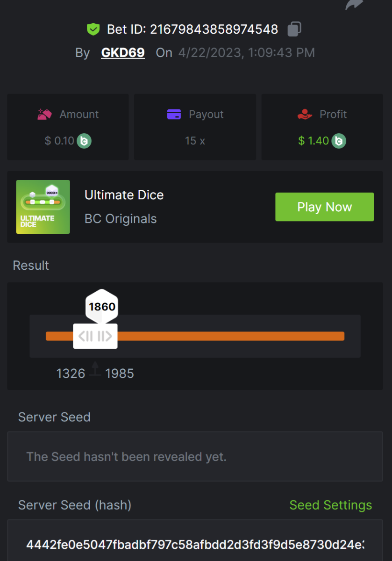392x561 pixels.
Task: Click the purple Payout card icon
Action: pos(174,114)
